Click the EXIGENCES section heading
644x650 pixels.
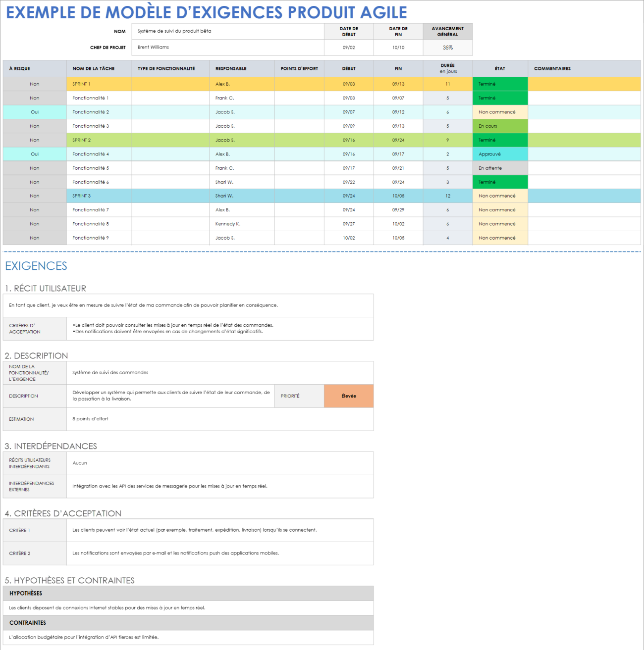[36, 266]
